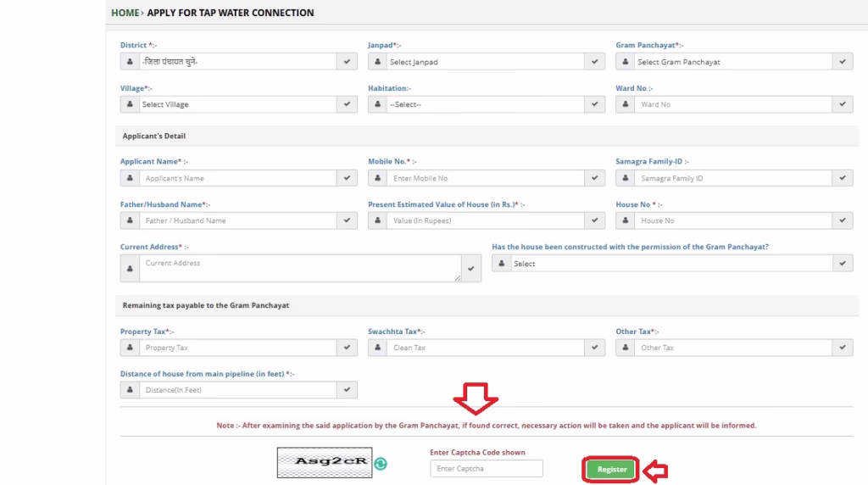
Task: Click the user icon beside the Father/Husband Name field
Action: [x=130, y=220]
